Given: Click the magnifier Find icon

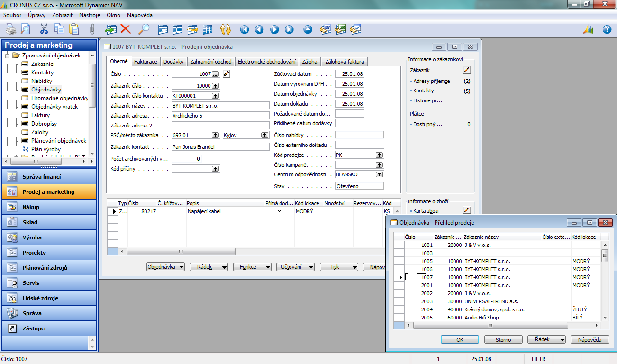Looking at the screenshot, I should [144, 29].
